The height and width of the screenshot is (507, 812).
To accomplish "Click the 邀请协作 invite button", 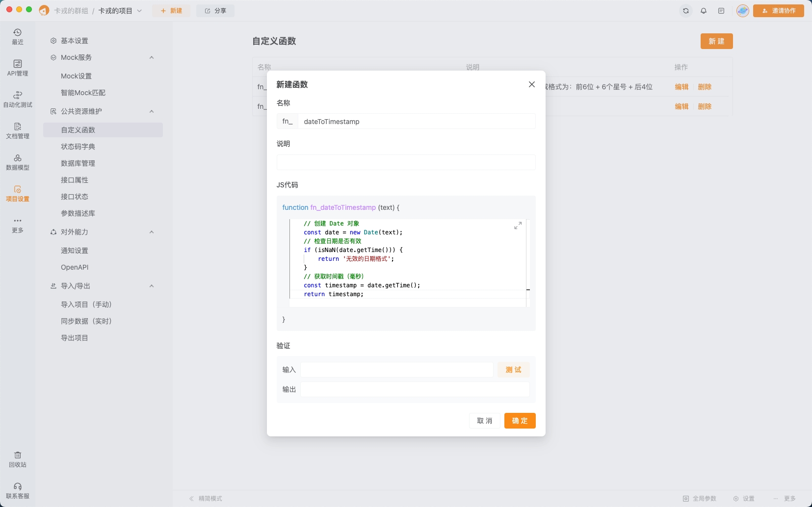I will pos(779,11).
